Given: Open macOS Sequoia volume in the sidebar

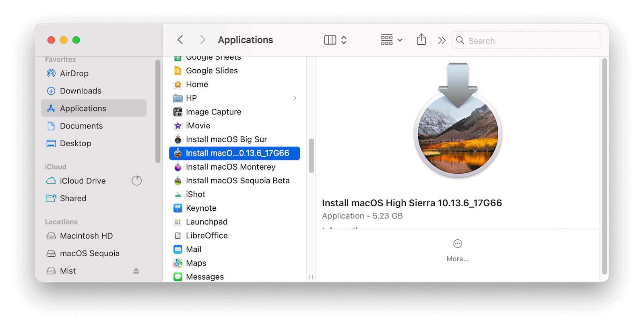Looking at the screenshot, I should coord(94,253).
